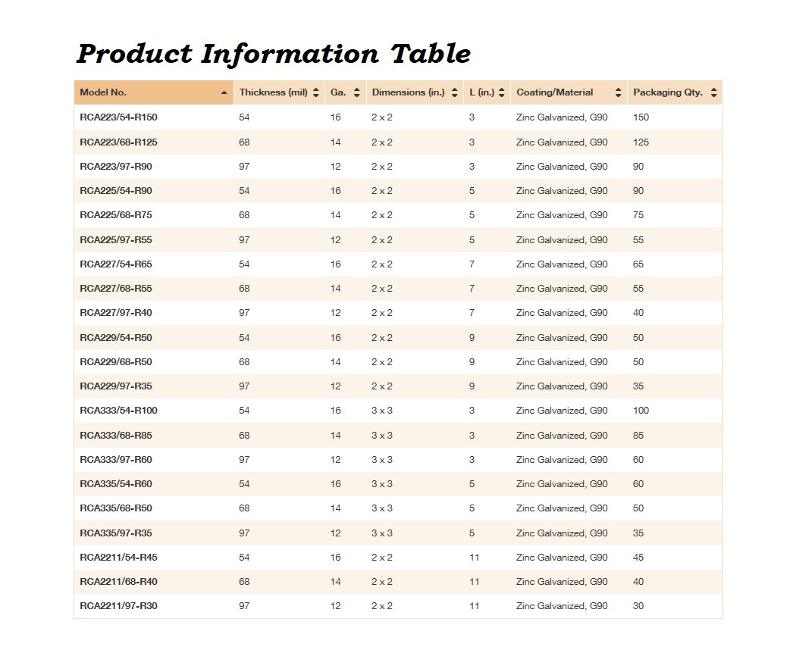Open model RCA223/54-R150

(x=118, y=117)
